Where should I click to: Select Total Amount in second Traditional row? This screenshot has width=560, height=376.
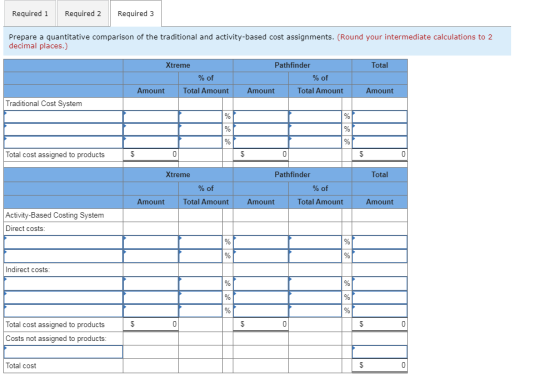380,129
